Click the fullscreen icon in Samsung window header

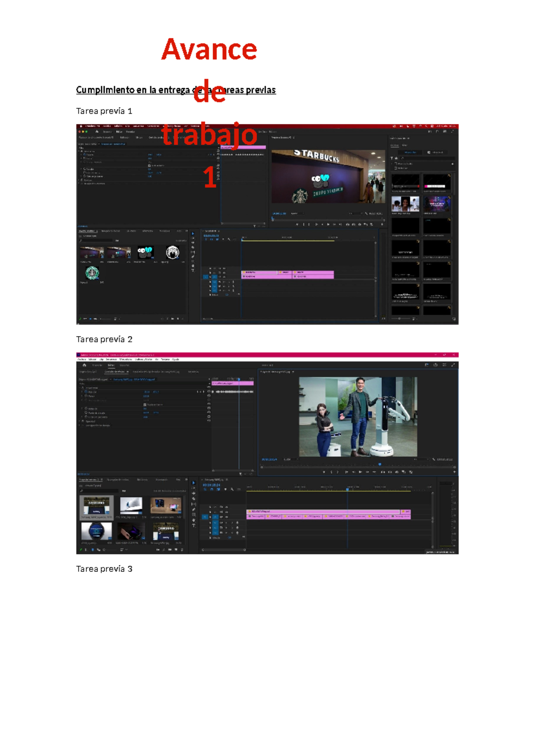[x=453, y=365]
